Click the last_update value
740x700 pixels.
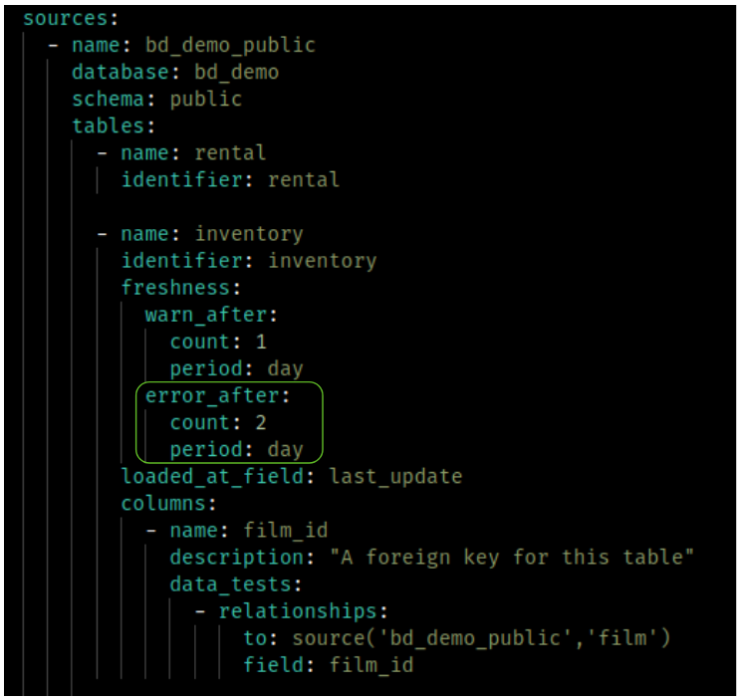[x=395, y=476]
